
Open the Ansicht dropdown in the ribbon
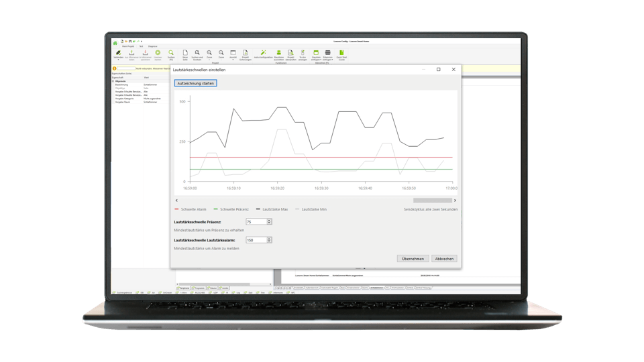tap(233, 54)
